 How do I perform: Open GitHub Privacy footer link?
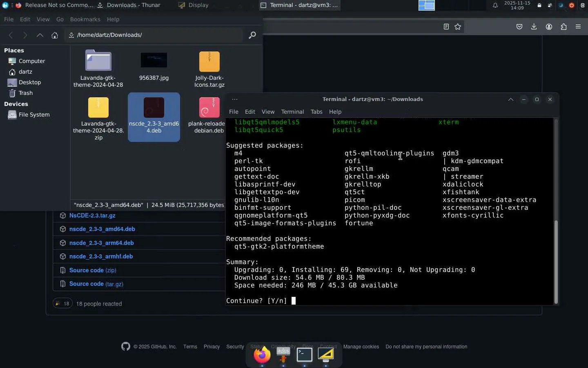point(212,347)
